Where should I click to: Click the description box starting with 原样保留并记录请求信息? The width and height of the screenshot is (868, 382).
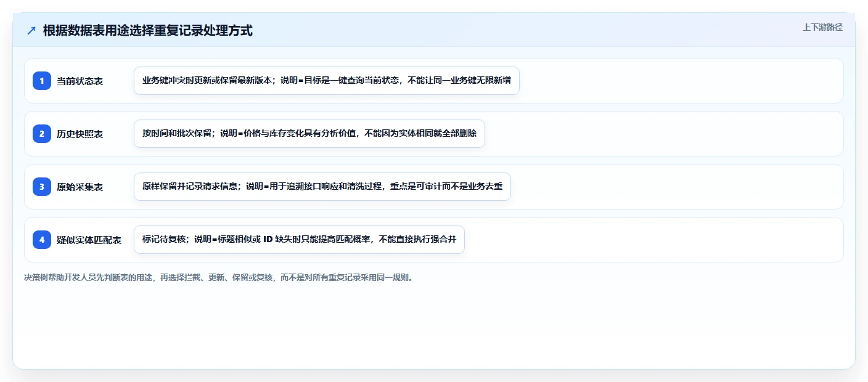[x=322, y=187]
